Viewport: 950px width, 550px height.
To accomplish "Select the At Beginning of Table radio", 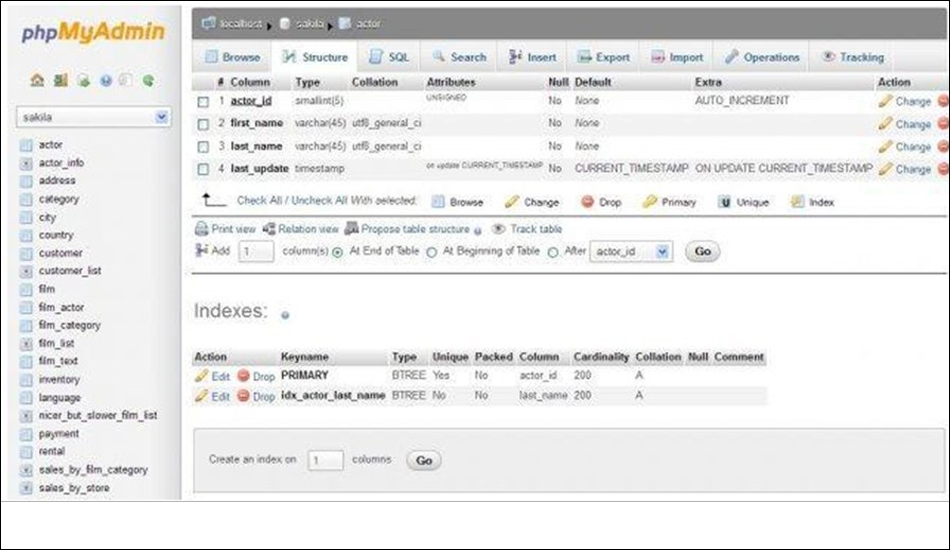I will click(x=431, y=252).
